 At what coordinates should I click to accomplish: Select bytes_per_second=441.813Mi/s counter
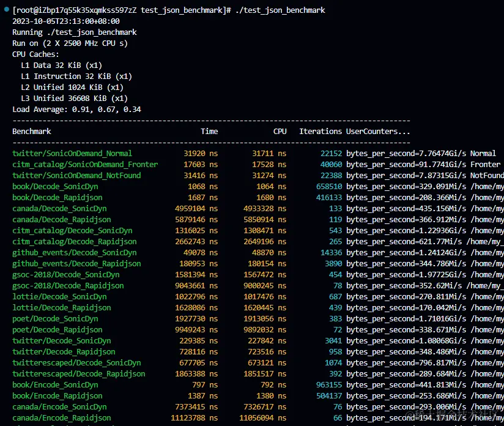[x=406, y=385]
